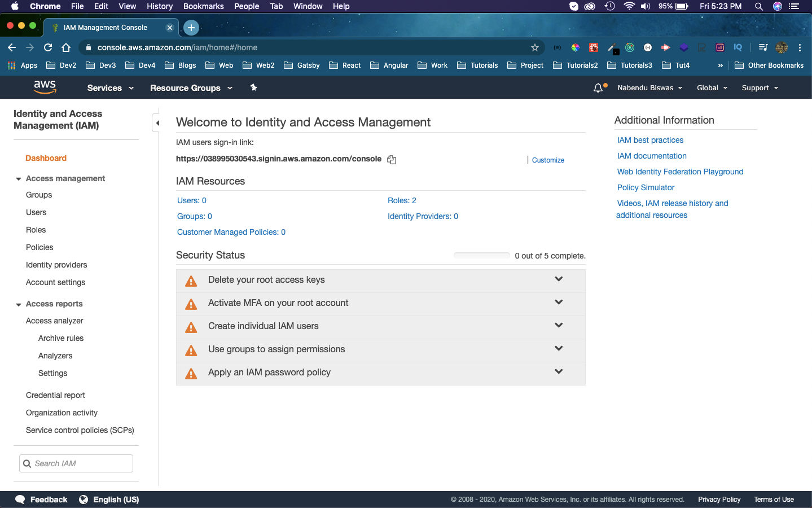Expand Create individual IAM users chevron
This screenshot has width=812, height=508.
click(x=559, y=325)
